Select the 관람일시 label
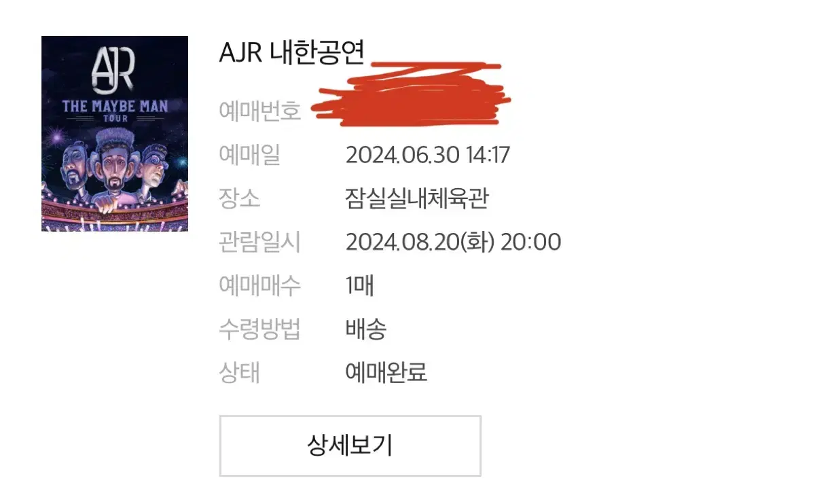 260,242
